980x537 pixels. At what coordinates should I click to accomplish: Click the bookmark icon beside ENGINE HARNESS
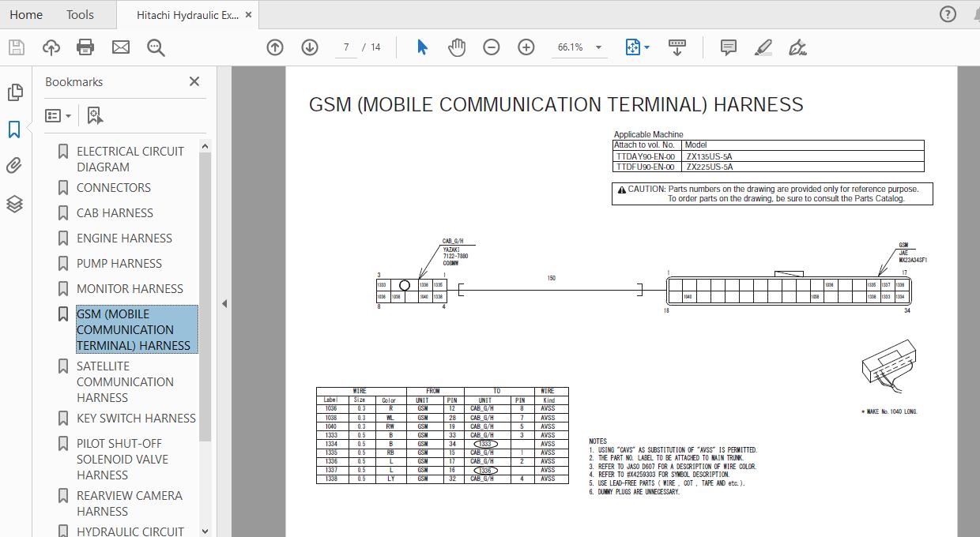(x=64, y=238)
